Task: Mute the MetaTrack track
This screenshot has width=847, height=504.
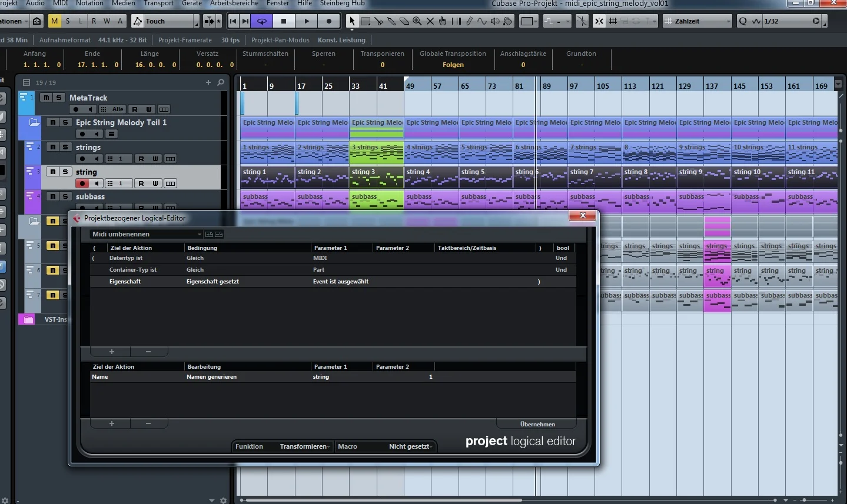Action: tap(46, 98)
